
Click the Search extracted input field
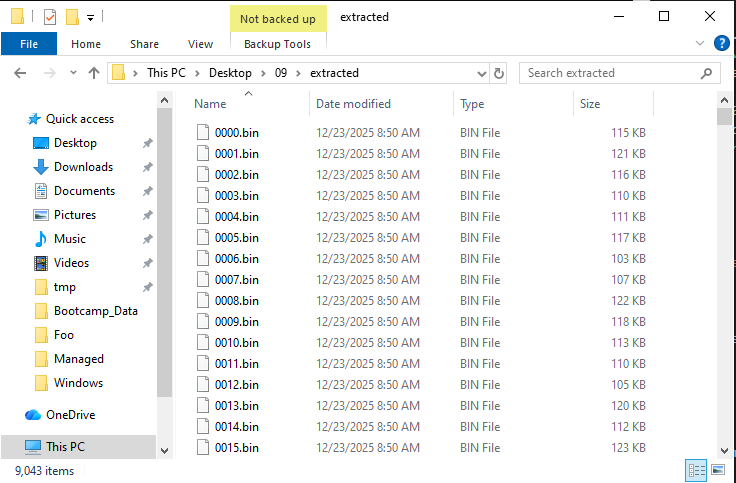pos(610,73)
